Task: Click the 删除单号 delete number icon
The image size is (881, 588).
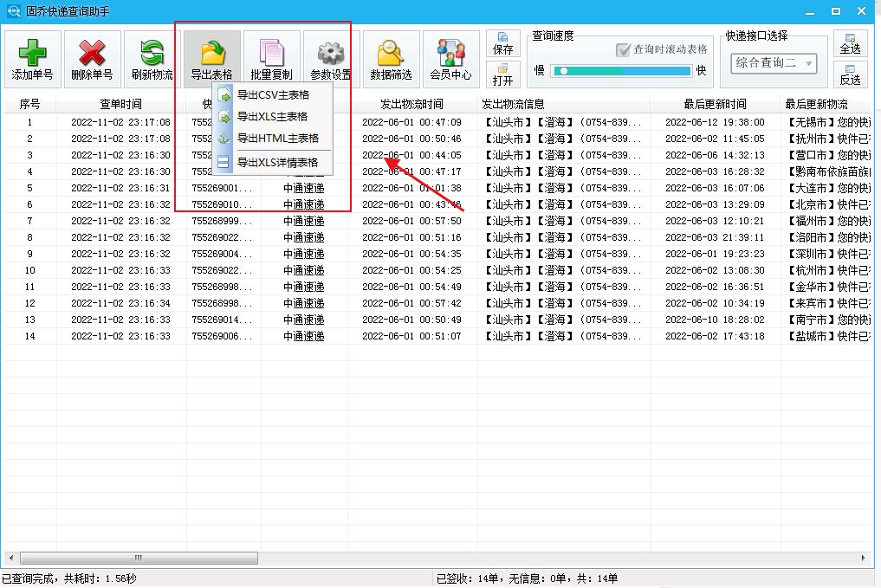Action: coord(91,57)
